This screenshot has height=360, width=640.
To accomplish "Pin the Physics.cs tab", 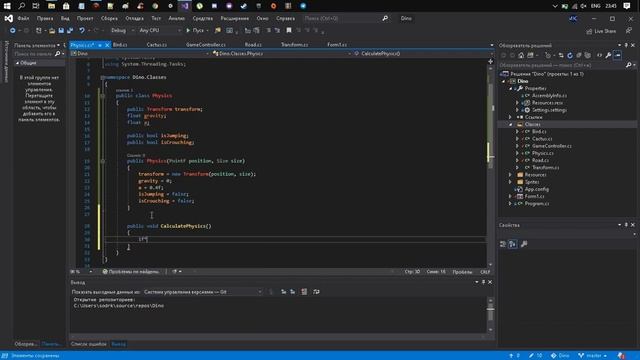I will pos(100,45).
